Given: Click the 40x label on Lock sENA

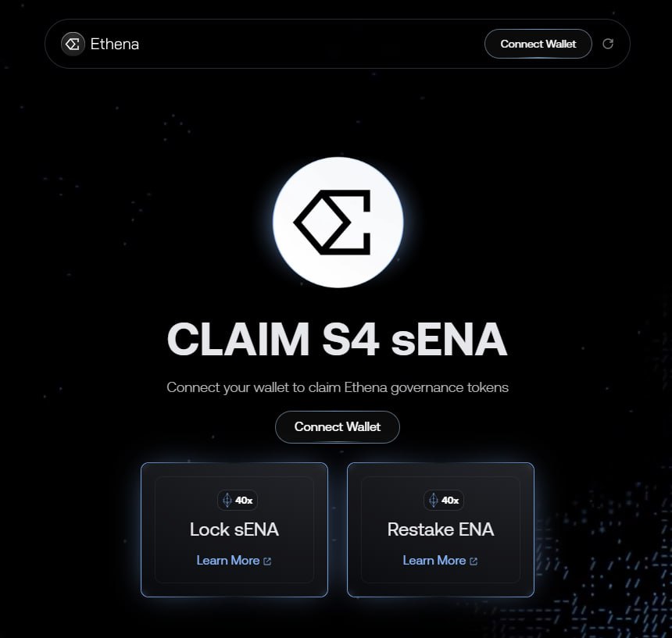Looking at the screenshot, I should (x=244, y=501).
